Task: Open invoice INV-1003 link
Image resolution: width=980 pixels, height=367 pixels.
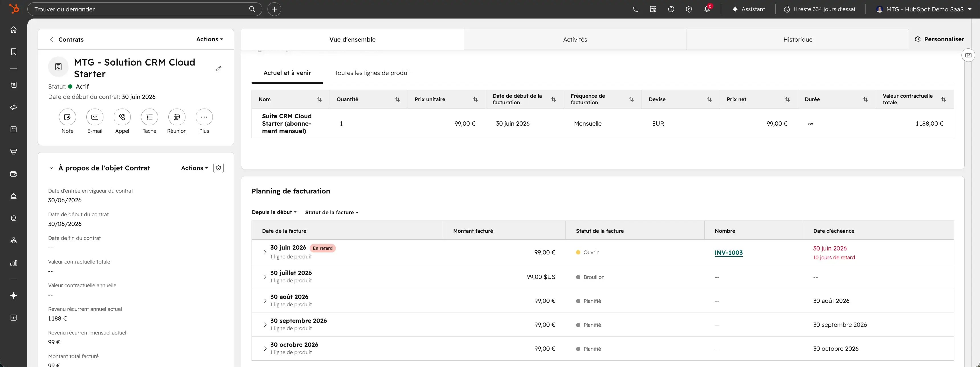Action: click(x=728, y=252)
